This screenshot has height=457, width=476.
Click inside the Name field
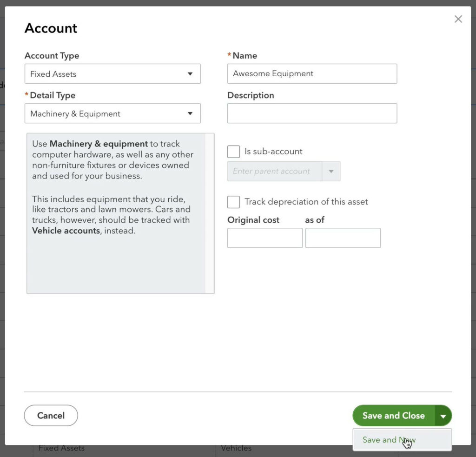coord(311,73)
